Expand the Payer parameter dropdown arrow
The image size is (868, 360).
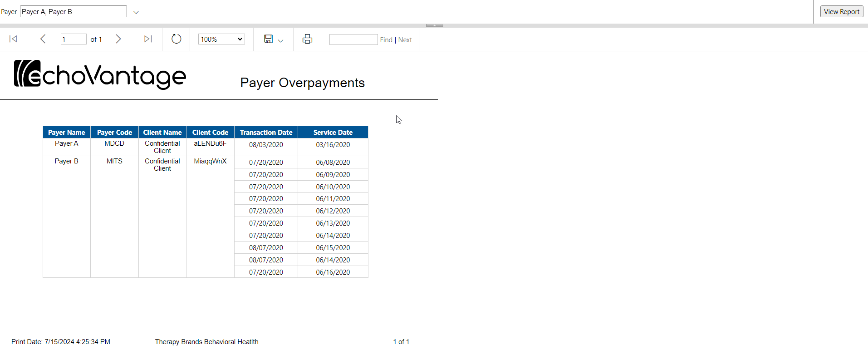(136, 12)
